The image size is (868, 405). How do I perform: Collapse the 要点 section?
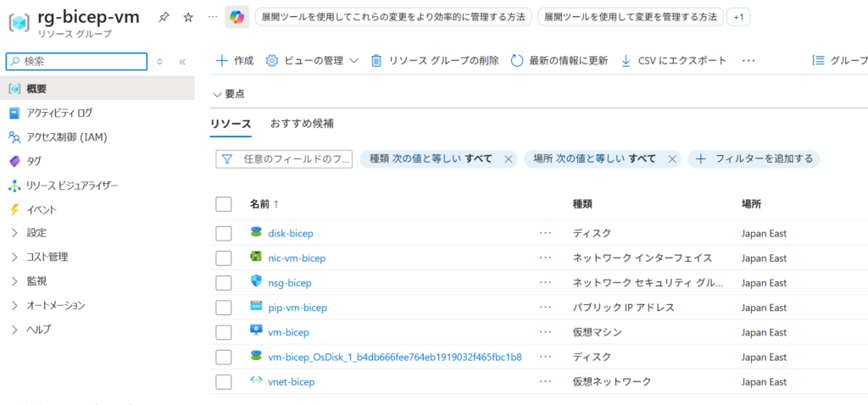tap(218, 94)
